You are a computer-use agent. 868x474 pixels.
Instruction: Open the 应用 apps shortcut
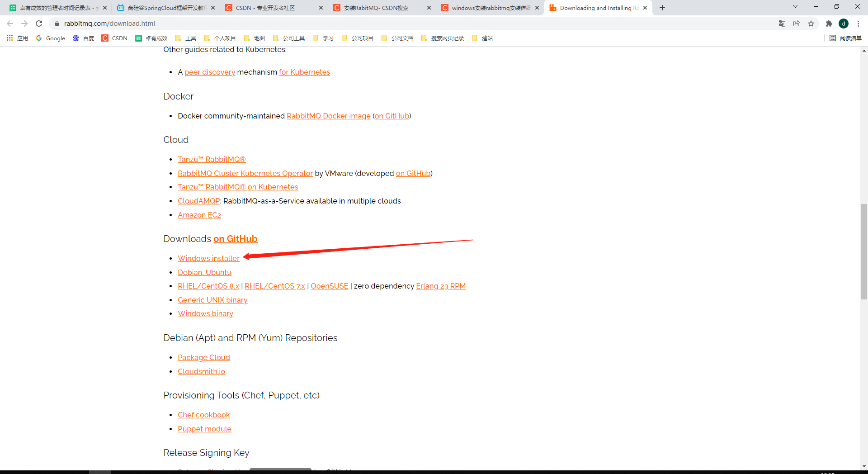pyautogui.click(x=17, y=38)
